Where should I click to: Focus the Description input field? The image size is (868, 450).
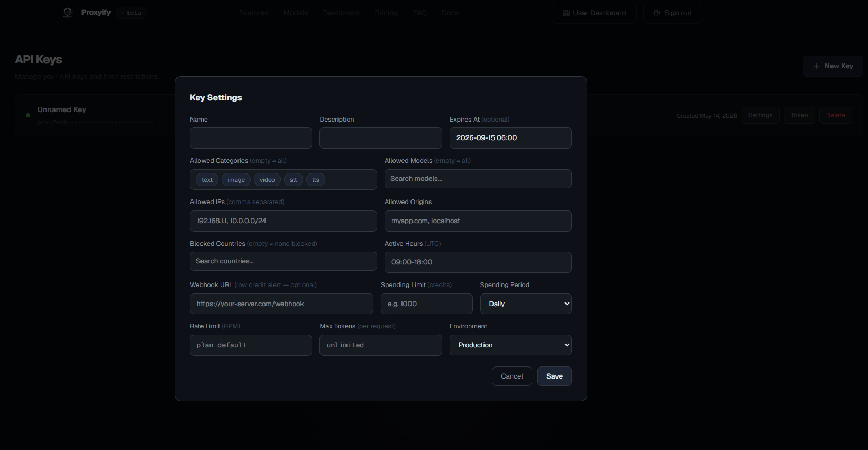click(381, 138)
